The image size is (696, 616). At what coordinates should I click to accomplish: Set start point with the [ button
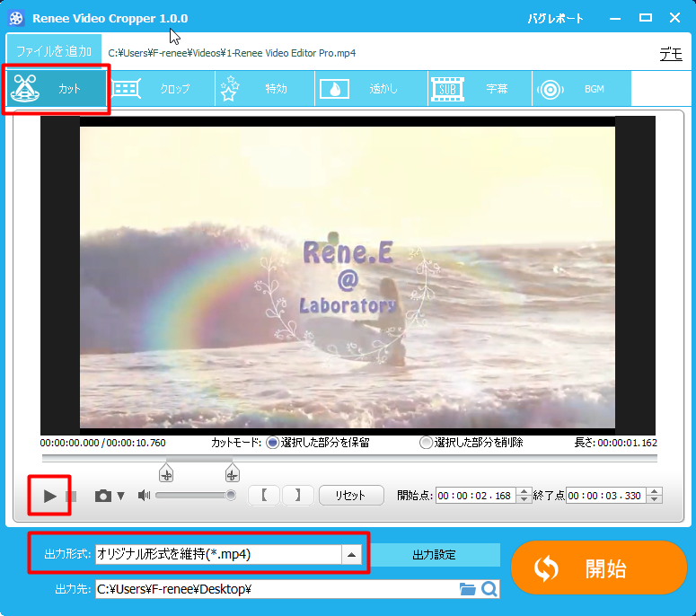point(264,496)
